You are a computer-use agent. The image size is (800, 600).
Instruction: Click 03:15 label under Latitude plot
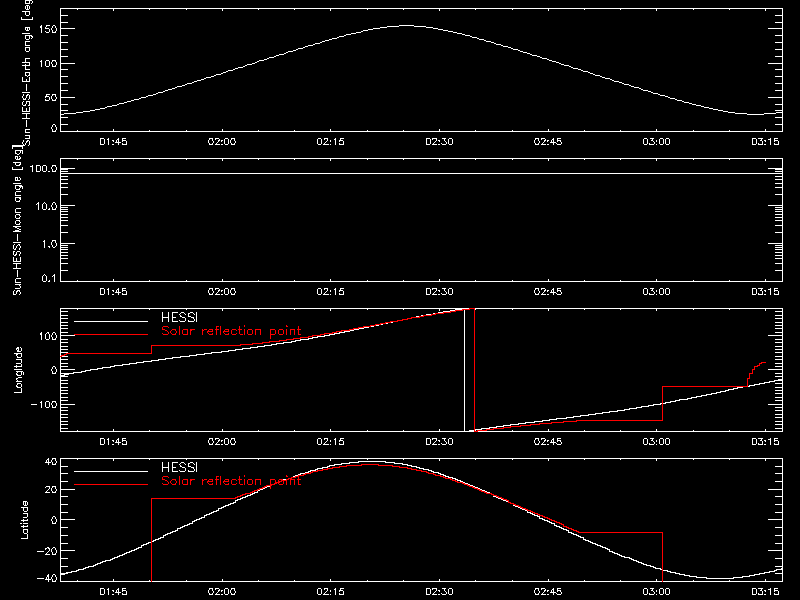point(765,592)
